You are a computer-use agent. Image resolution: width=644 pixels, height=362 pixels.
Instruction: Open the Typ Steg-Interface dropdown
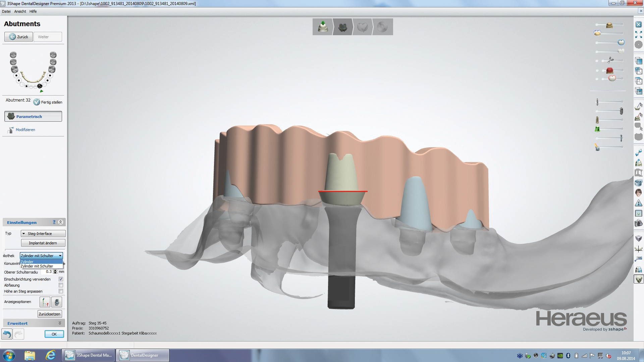click(x=43, y=234)
